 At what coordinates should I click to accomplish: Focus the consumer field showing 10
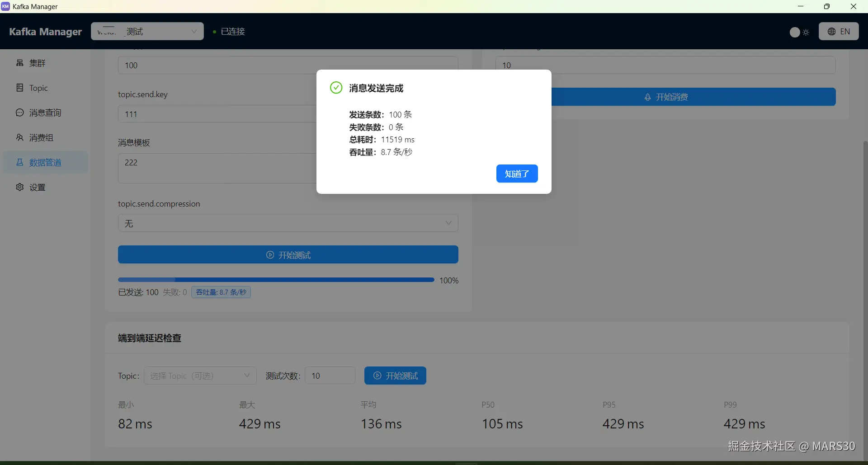click(665, 65)
